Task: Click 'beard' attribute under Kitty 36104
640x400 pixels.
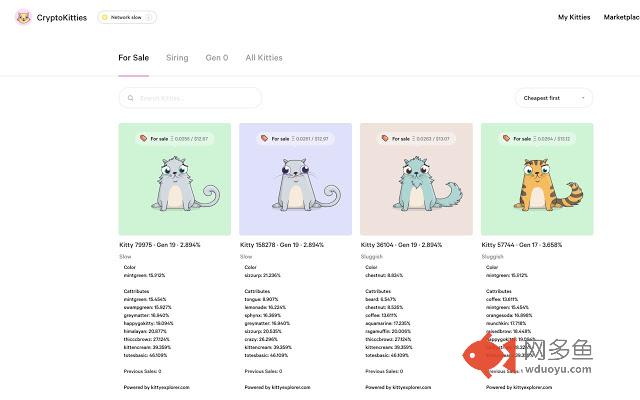Action: (x=380, y=299)
